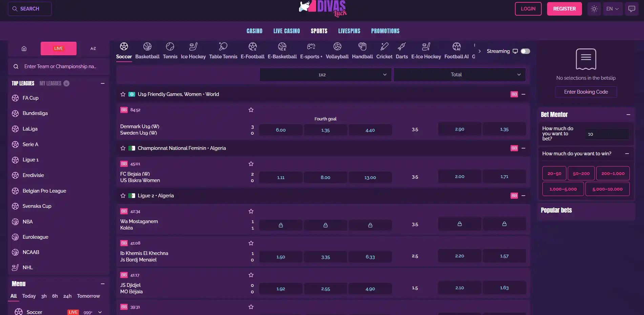Screen dimensions: 644x315
Task: Favorite the Ligue 2 Algeria league
Action: click(123, 196)
